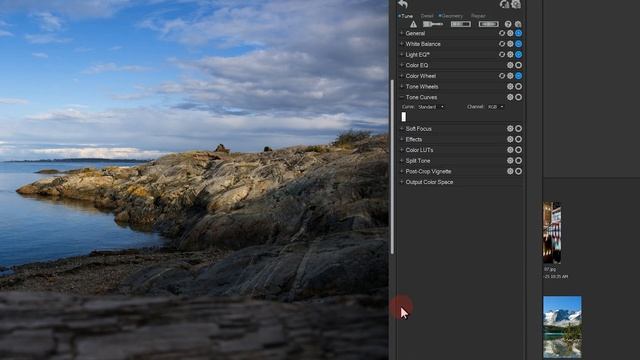Select the Develop Brush tool
Viewport: 640px width, 360px height.
pyautogui.click(x=433, y=24)
